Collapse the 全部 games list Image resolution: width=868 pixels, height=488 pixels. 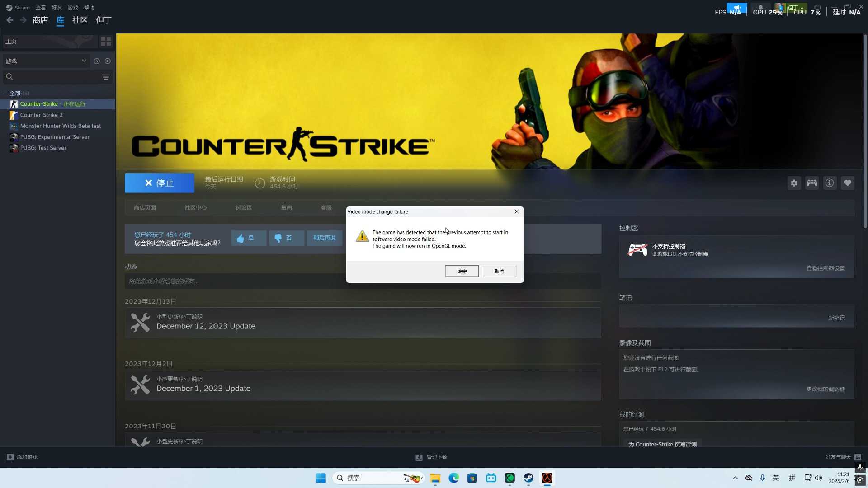(5, 94)
